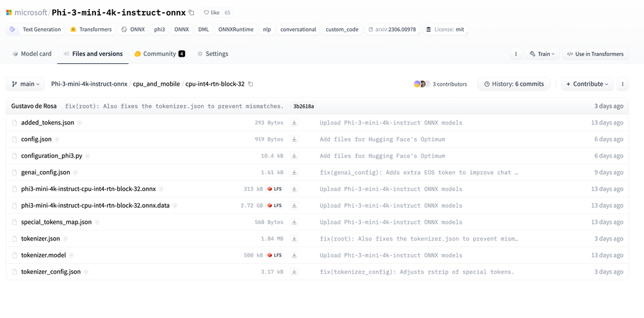Click the DML tag
Viewport: 644px width, 318px height.
pyautogui.click(x=203, y=30)
